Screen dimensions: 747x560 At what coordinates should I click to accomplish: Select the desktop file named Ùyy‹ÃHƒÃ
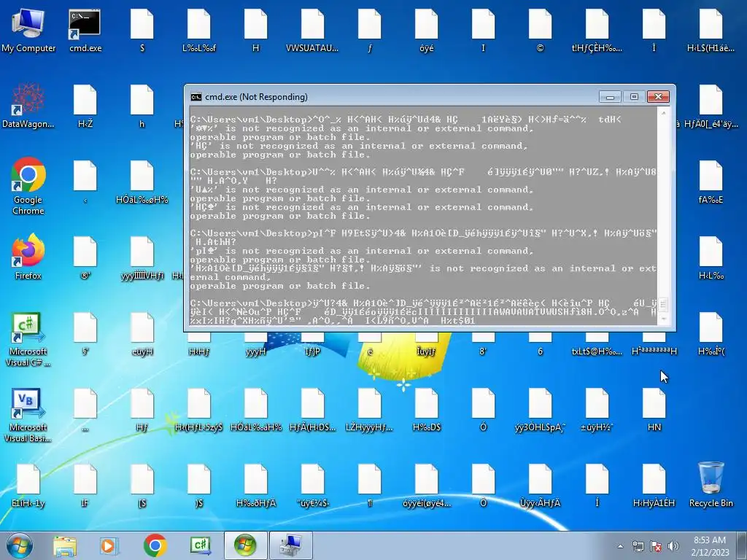[540, 486]
